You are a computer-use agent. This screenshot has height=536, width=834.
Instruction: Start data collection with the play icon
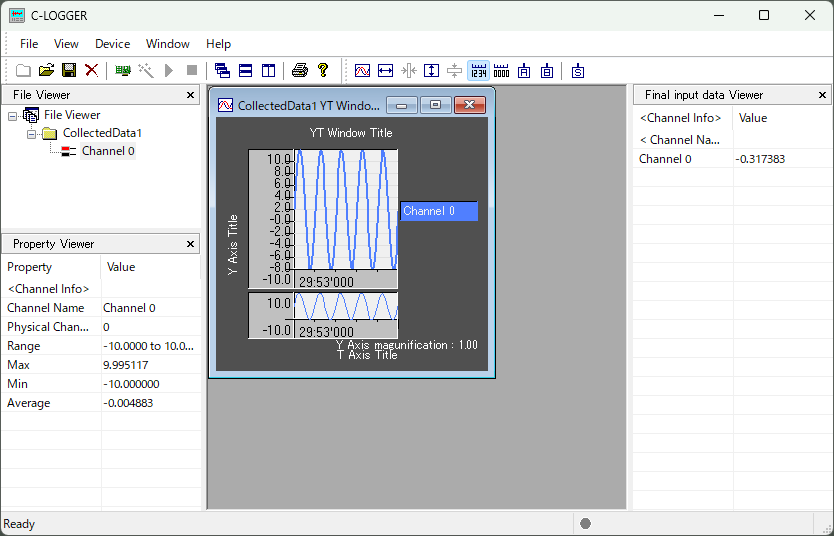pos(169,70)
